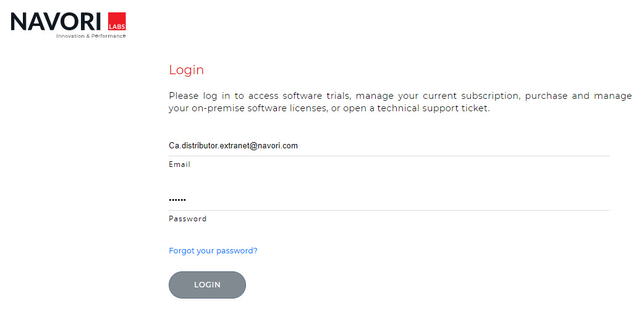
Task: Click the divider line under the email field
Action: [389, 156]
